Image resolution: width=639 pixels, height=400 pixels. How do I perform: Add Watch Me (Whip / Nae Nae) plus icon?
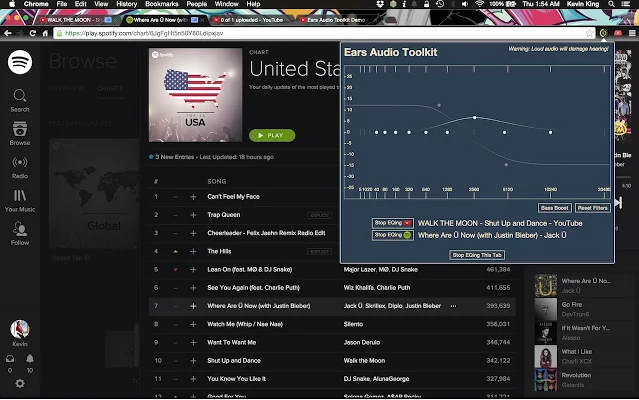193,324
